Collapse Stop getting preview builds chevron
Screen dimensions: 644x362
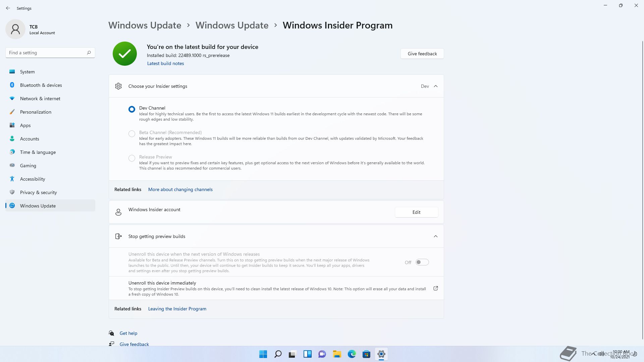coord(436,236)
